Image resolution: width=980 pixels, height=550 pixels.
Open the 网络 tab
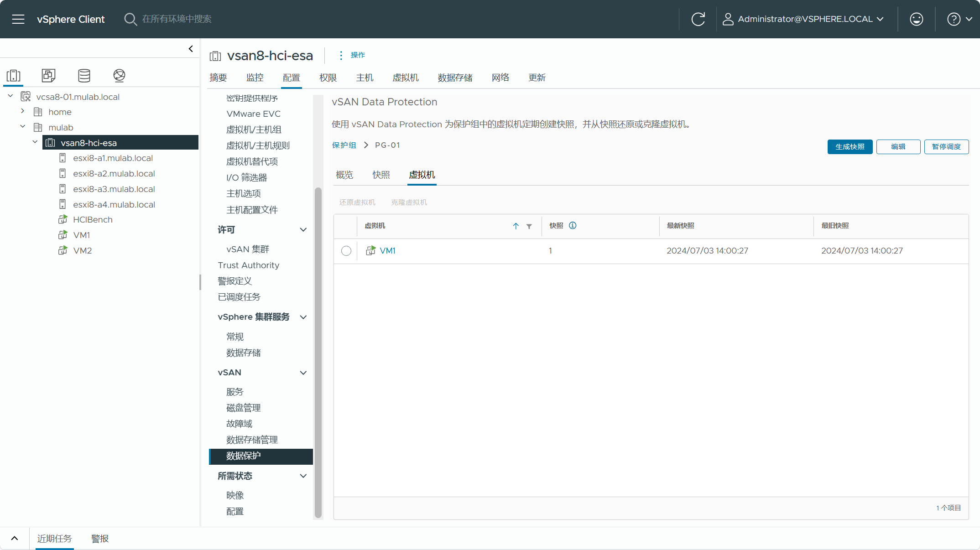(500, 78)
